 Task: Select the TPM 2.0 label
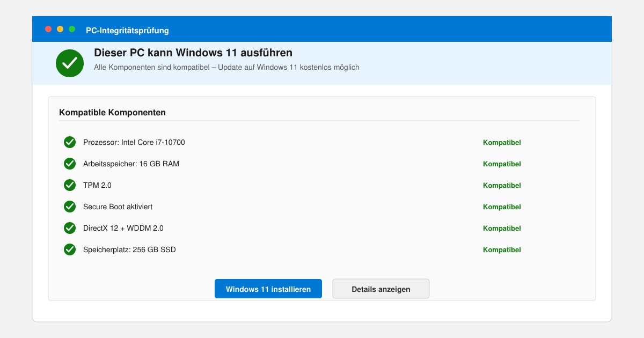click(x=97, y=185)
